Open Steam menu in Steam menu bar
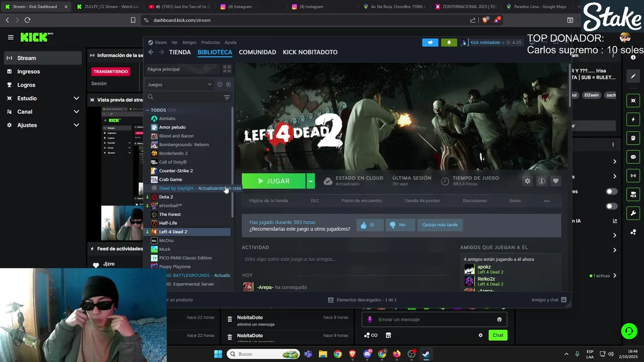644x362 pixels. [x=160, y=43]
